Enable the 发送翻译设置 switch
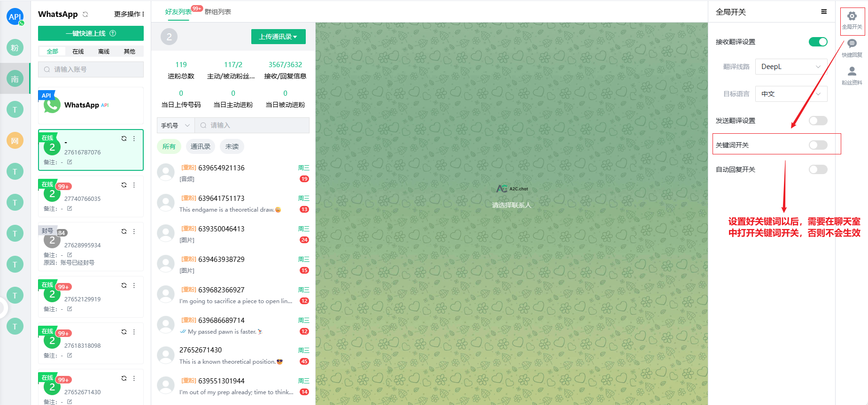This screenshot has height=405, width=868. point(818,121)
